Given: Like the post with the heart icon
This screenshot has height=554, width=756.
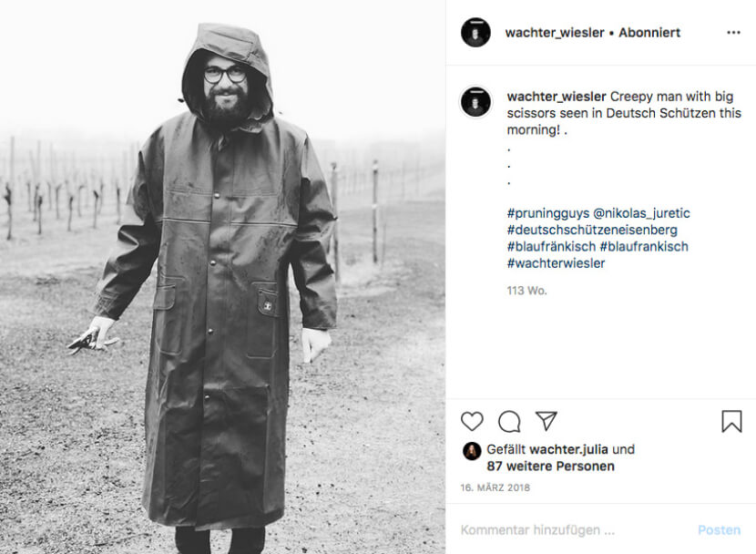Looking at the screenshot, I should [472, 421].
